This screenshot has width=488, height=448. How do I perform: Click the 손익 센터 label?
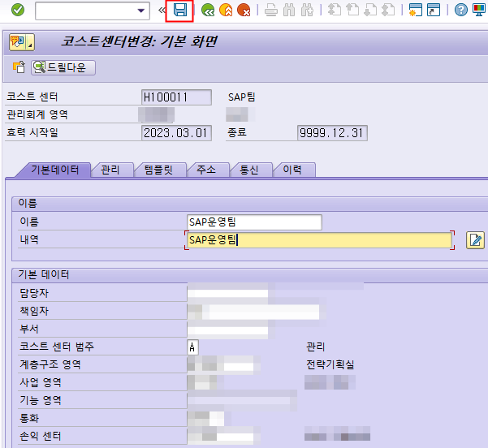pyautogui.click(x=41, y=436)
